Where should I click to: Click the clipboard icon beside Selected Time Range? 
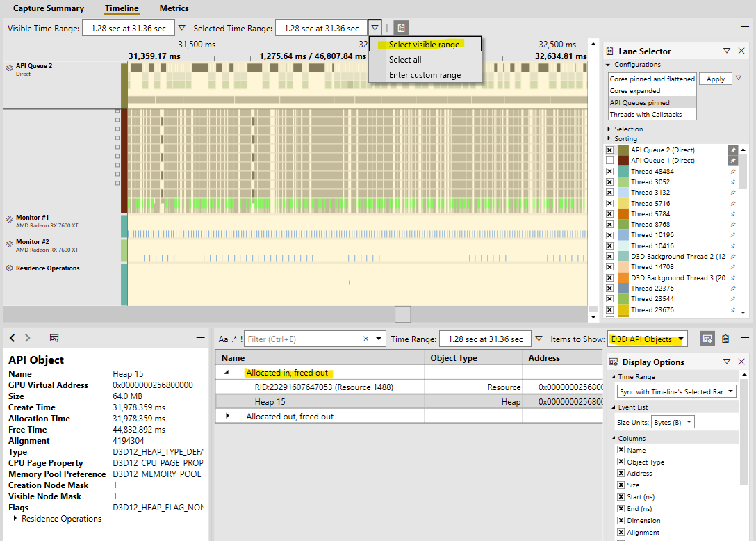click(401, 28)
